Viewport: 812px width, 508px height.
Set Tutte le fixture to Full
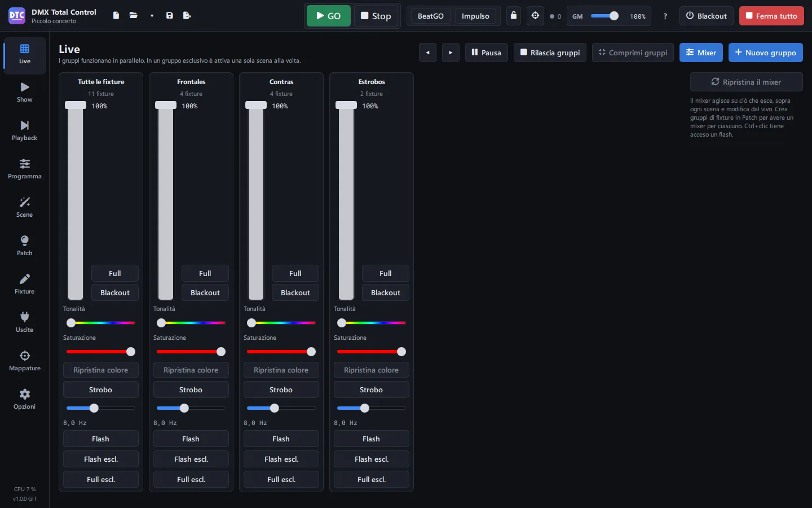[115, 273]
